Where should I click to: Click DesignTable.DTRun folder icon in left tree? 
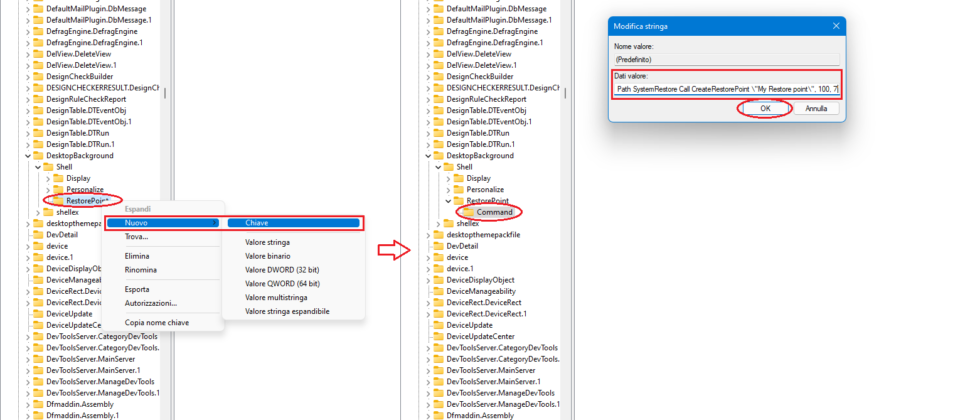38,133
